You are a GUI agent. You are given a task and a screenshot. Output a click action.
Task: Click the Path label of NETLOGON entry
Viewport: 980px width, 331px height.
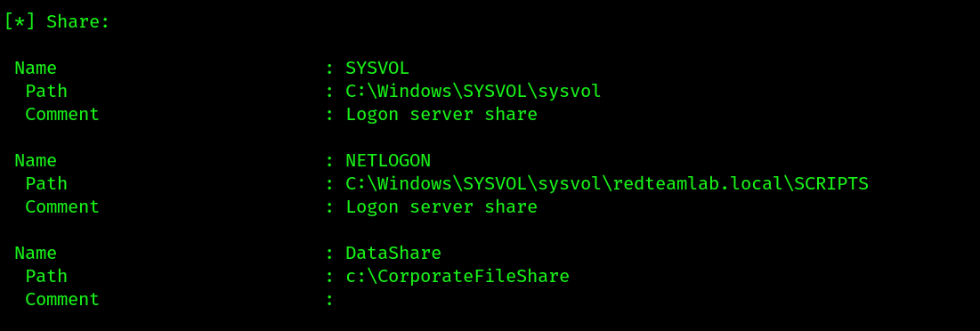(46, 183)
